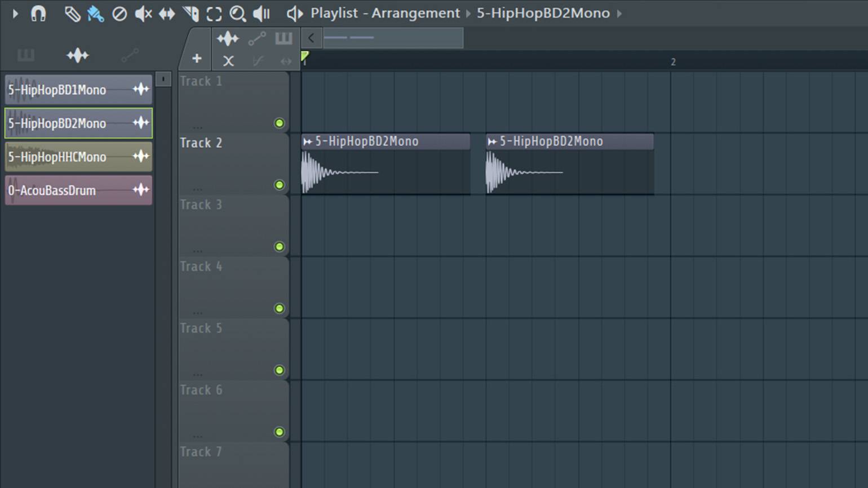The width and height of the screenshot is (868, 488).
Task: Click the waveform icon on 5-HipHopBD1Mono picker item
Action: click(x=141, y=89)
